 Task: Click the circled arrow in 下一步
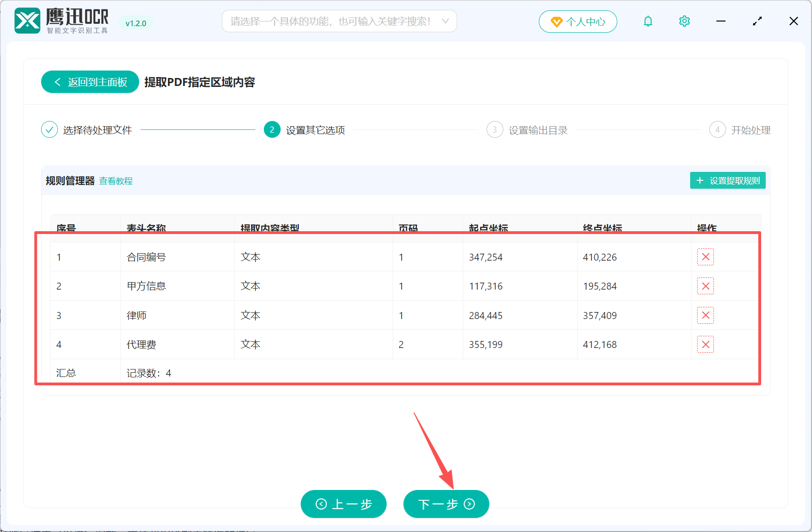tap(468, 504)
